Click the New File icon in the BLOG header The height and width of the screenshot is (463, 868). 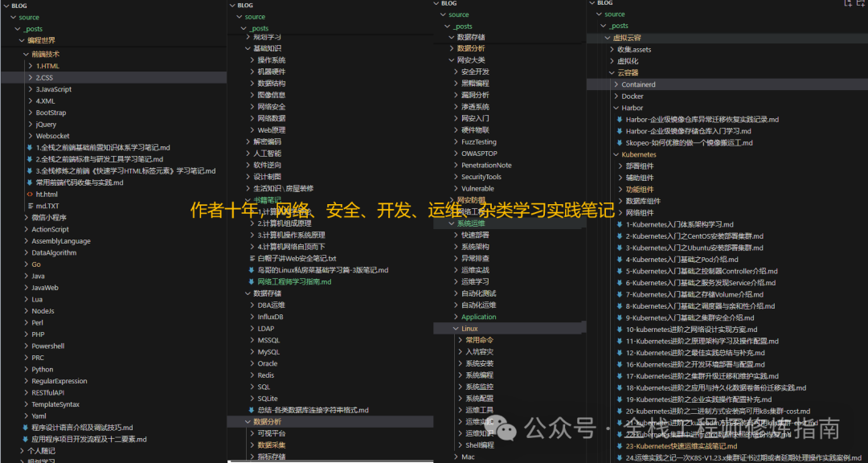point(849,4)
